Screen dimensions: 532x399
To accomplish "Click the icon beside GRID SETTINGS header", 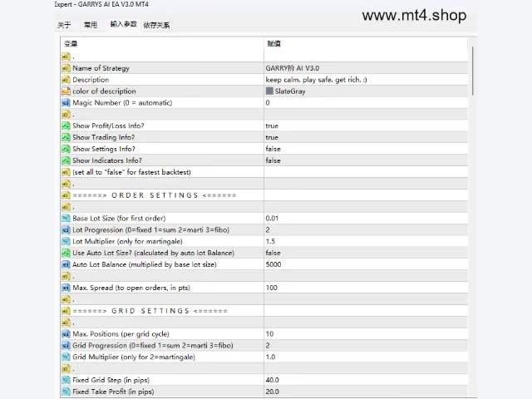I will (x=66, y=311).
